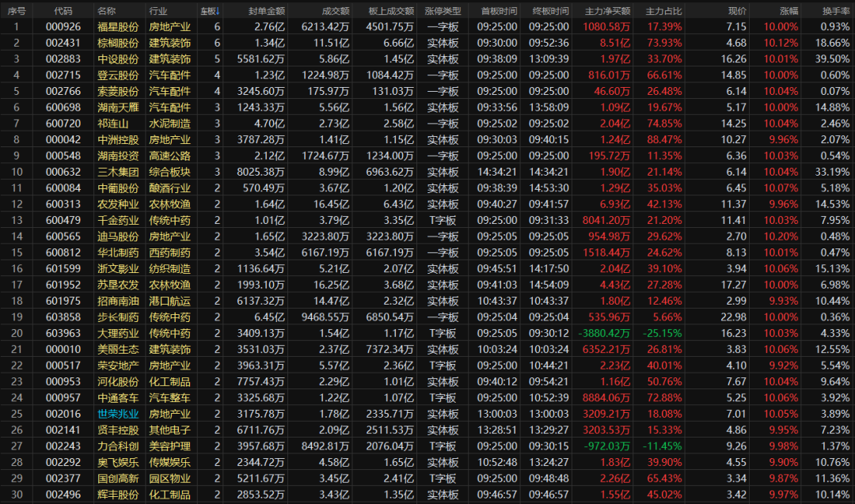Screen dimensions: 855x504
Task: Click the 终板时间 column header
Action: [551, 11]
